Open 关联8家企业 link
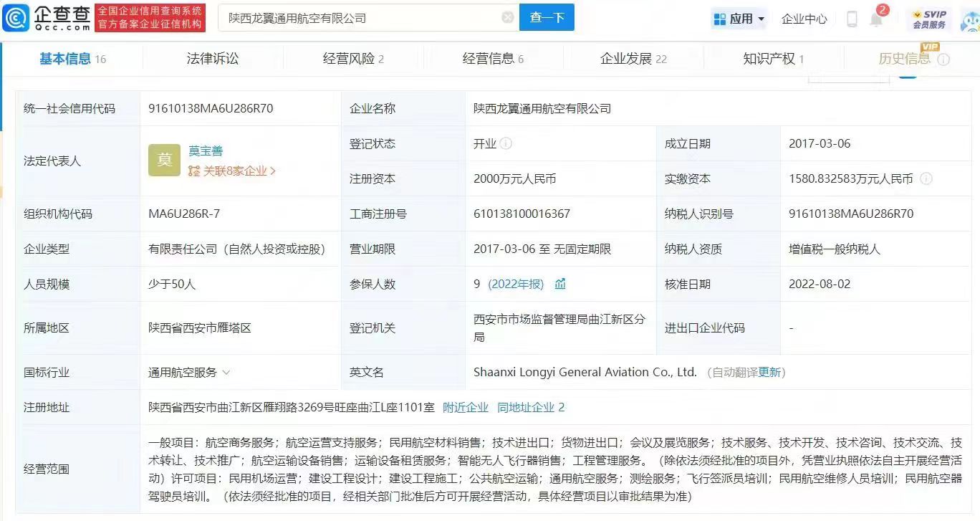Screen dimensions: 980x521 coord(232,171)
